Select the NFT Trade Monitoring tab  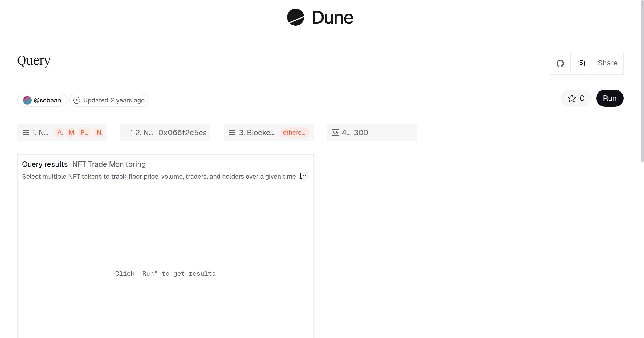click(x=109, y=164)
